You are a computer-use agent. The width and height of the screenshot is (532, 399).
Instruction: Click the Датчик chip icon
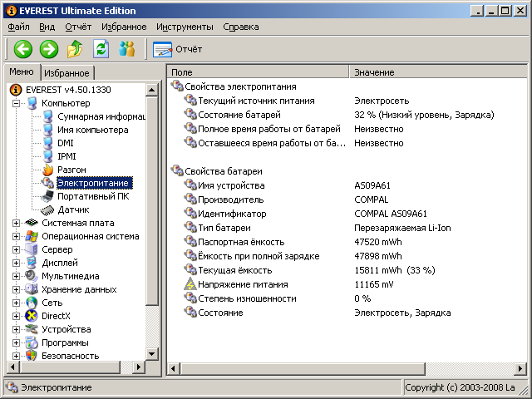click(47, 210)
